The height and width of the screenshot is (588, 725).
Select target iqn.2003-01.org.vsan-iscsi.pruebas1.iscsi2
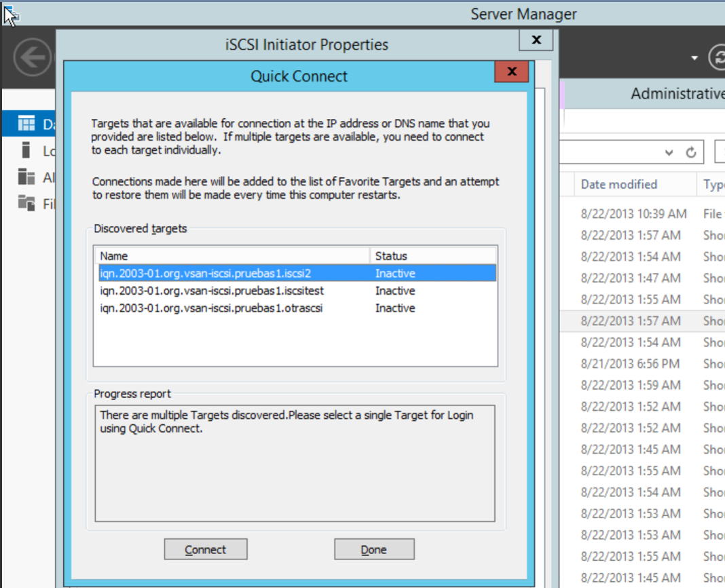coord(297,274)
